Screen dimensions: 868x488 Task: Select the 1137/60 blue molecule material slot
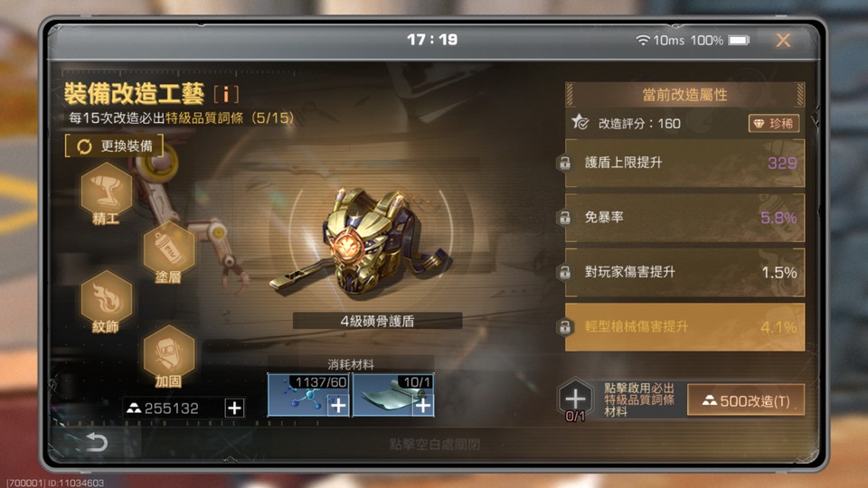[308, 395]
